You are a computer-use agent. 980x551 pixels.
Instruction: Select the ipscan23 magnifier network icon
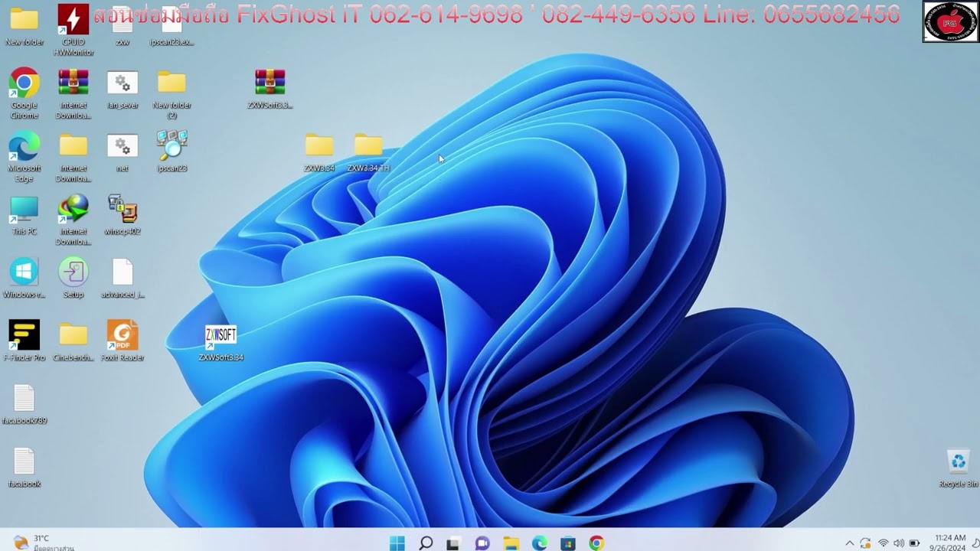(x=171, y=151)
